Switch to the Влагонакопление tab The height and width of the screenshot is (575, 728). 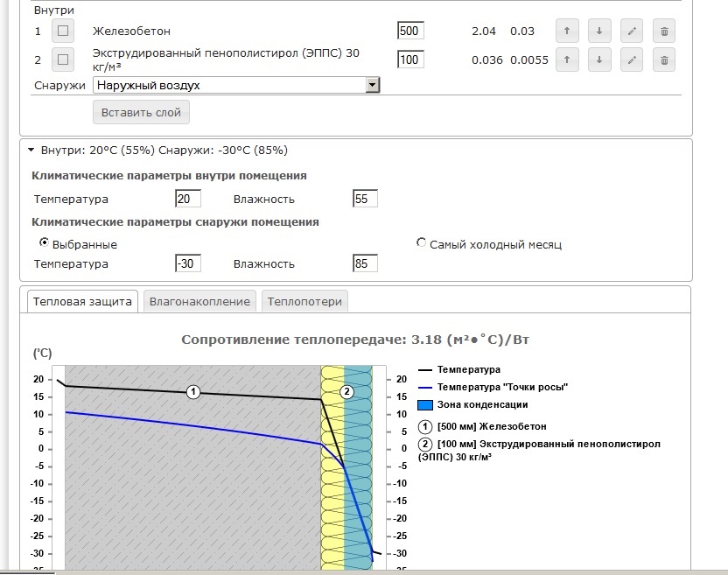point(199,301)
